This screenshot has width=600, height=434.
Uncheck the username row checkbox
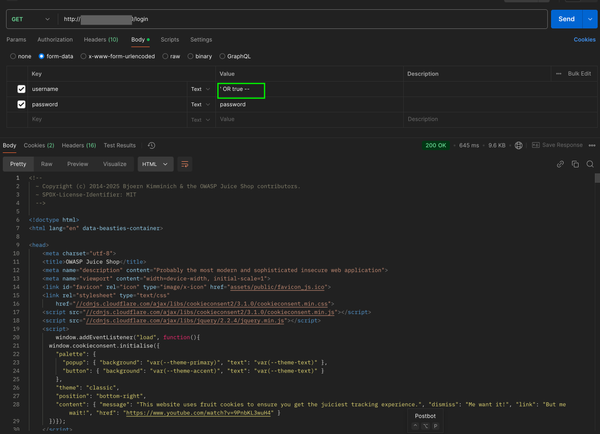tap(22, 89)
